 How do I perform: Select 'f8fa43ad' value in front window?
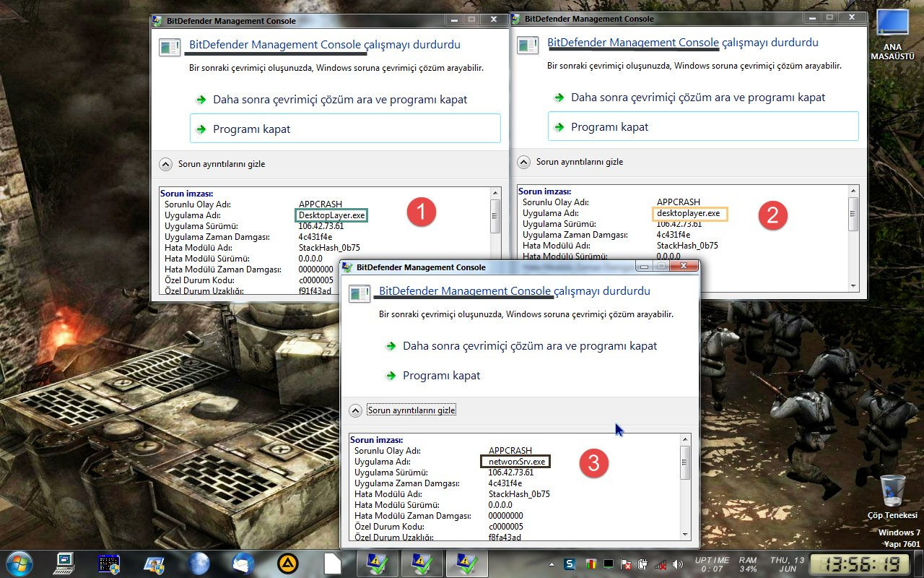505,538
